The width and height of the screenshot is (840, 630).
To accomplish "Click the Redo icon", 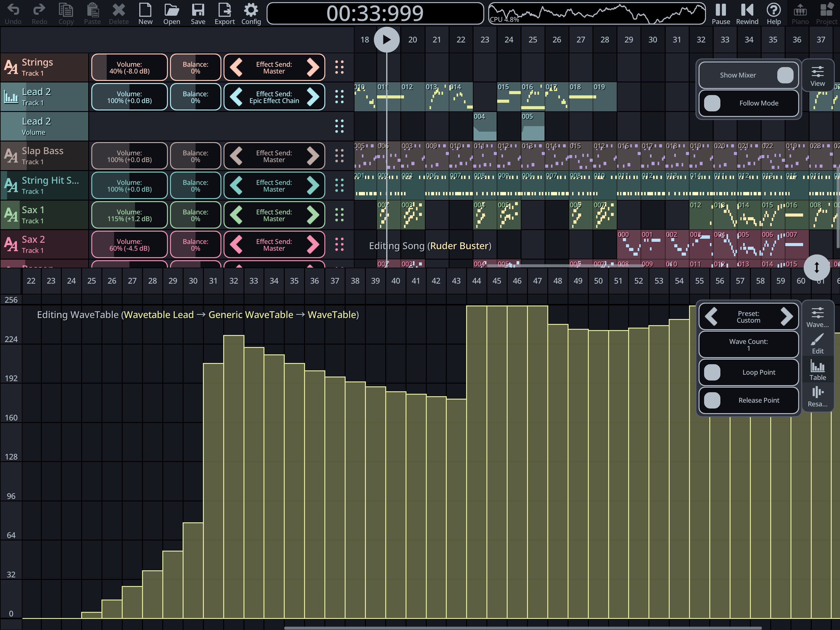I will click(x=39, y=13).
